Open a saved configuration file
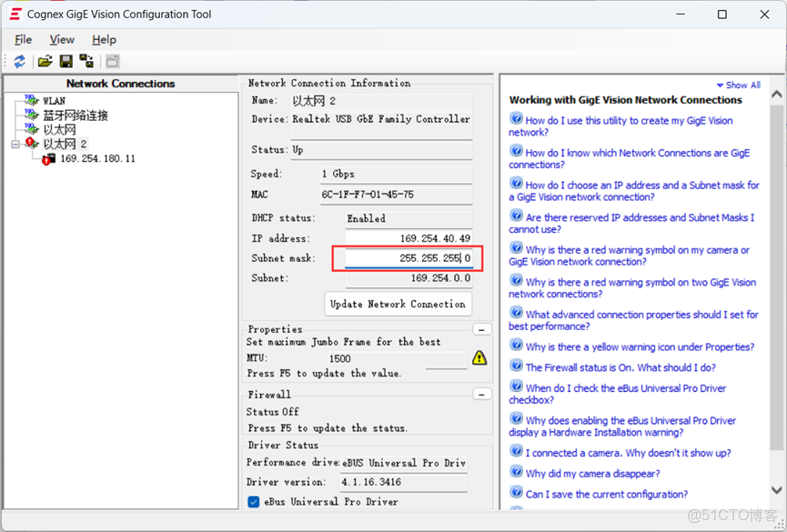This screenshot has width=787, height=532. point(45,61)
